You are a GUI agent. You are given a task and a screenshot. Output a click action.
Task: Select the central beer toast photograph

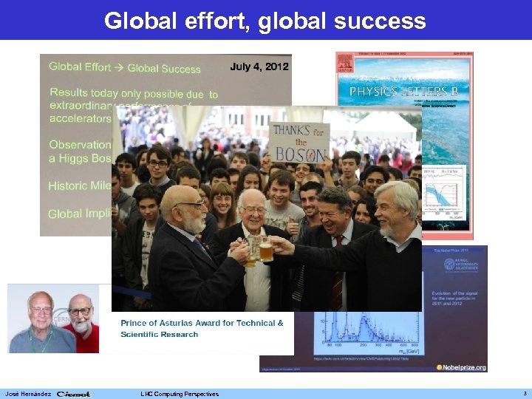click(267, 208)
